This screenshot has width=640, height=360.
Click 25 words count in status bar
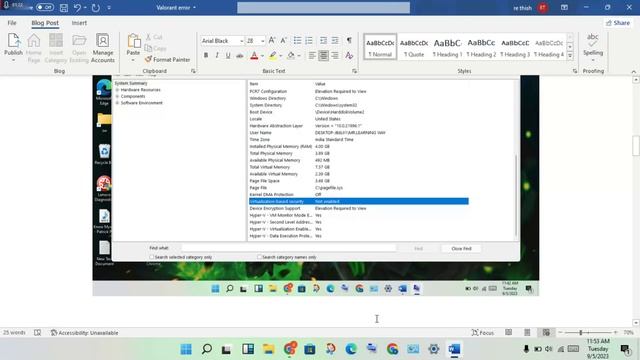(x=14, y=333)
